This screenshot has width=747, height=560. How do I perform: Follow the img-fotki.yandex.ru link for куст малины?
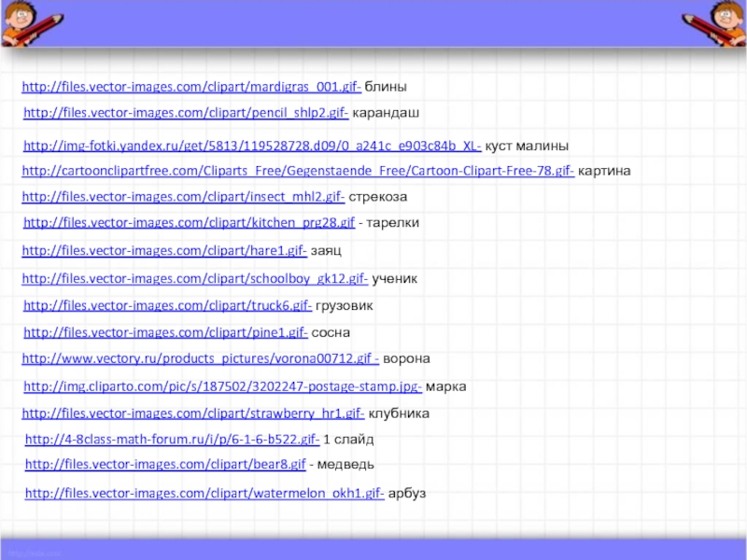pyautogui.click(x=252, y=147)
